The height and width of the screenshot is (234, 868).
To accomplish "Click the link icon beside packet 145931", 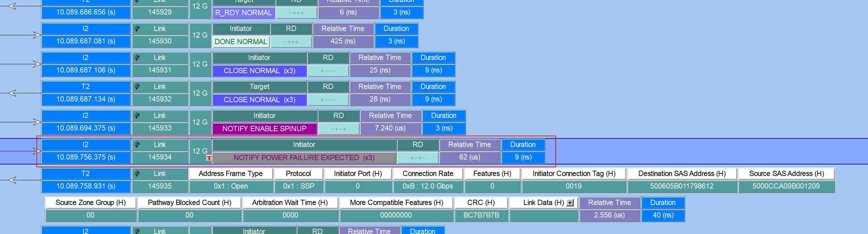I will [x=137, y=58].
